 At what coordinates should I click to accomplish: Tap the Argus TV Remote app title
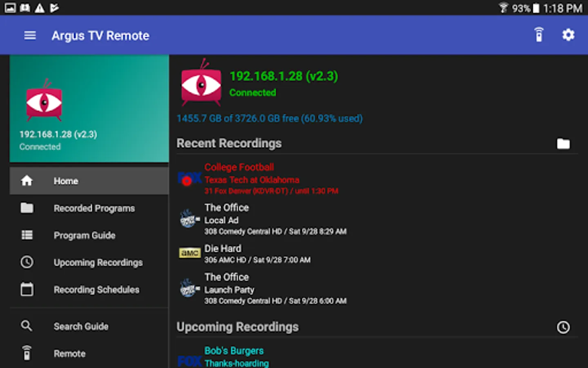click(100, 36)
